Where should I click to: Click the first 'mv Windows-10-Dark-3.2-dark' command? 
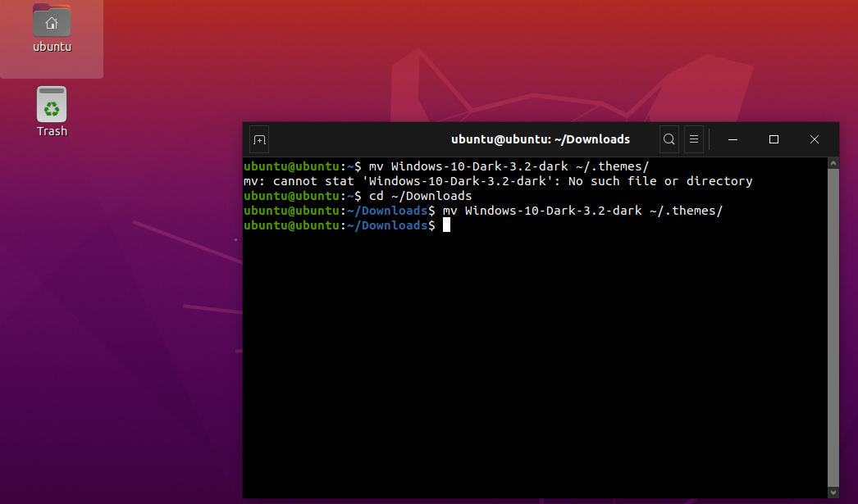[x=509, y=166]
